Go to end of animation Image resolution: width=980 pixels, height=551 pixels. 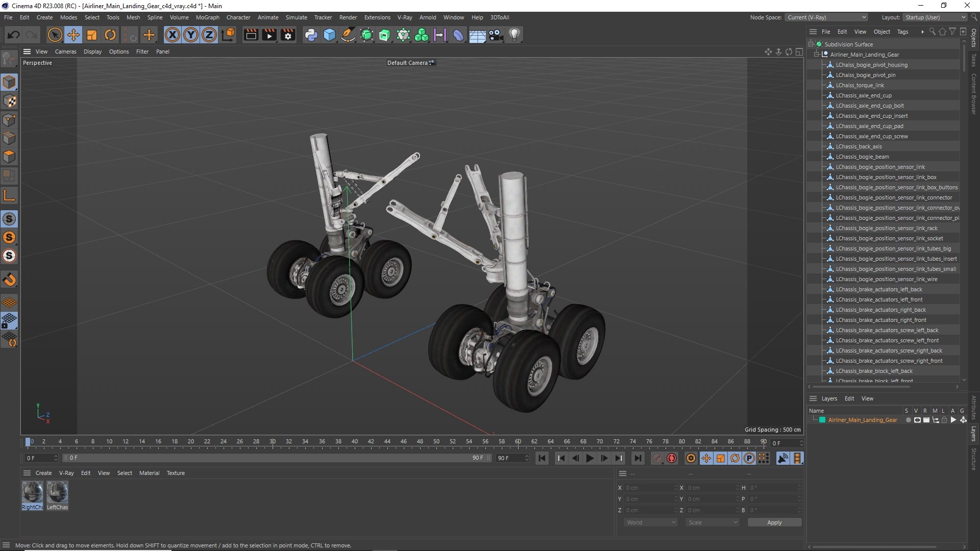[638, 458]
